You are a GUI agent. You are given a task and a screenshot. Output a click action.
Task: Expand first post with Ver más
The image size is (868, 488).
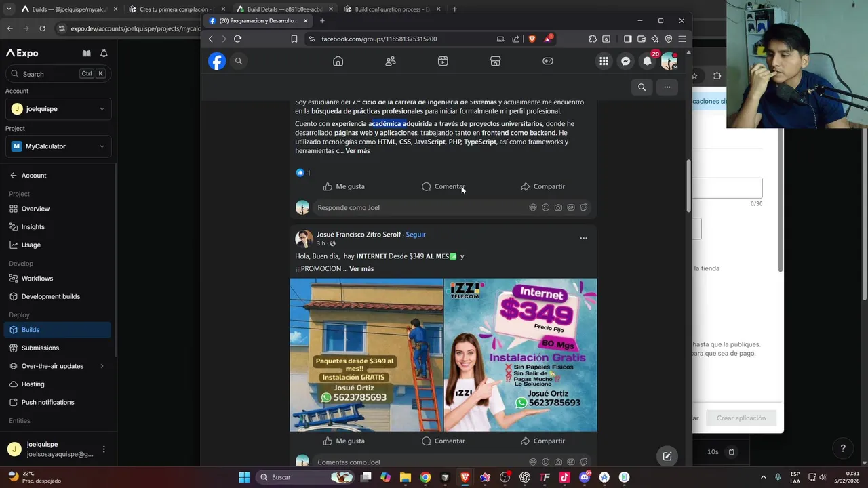pyautogui.click(x=357, y=151)
